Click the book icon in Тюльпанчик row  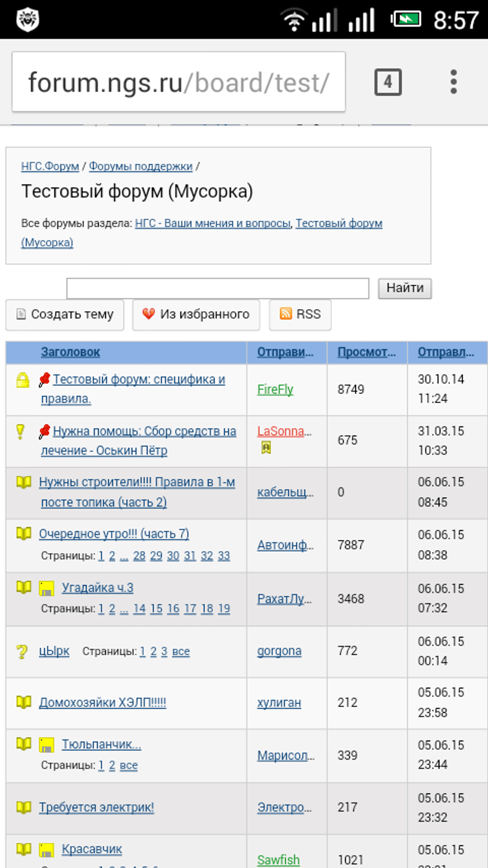23,744
